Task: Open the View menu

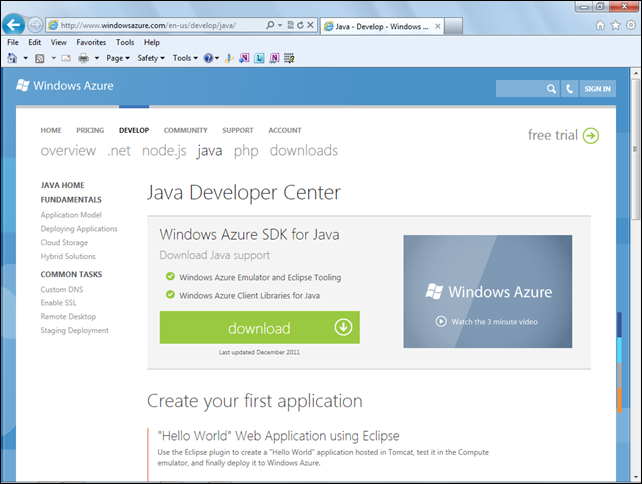Action: click(59, 42)
